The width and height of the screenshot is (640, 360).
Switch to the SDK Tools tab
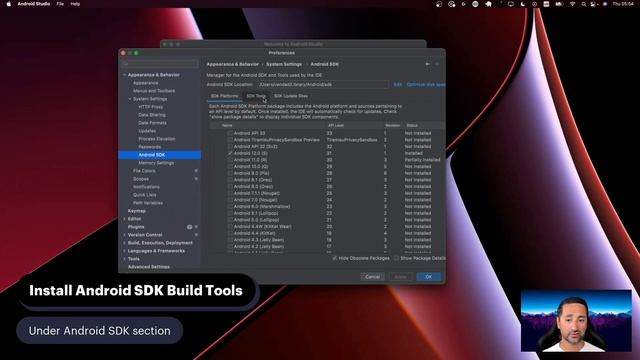[x=256, y=96]
